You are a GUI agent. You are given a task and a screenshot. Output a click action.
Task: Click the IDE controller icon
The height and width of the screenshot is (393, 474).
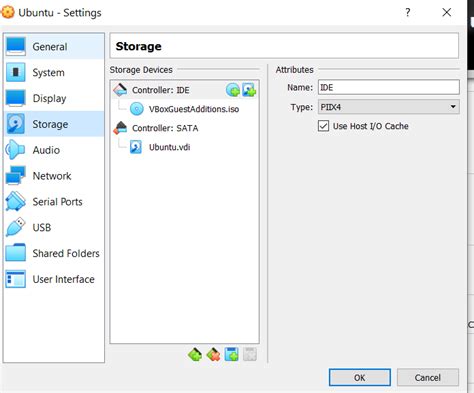(x=120, y=89)
